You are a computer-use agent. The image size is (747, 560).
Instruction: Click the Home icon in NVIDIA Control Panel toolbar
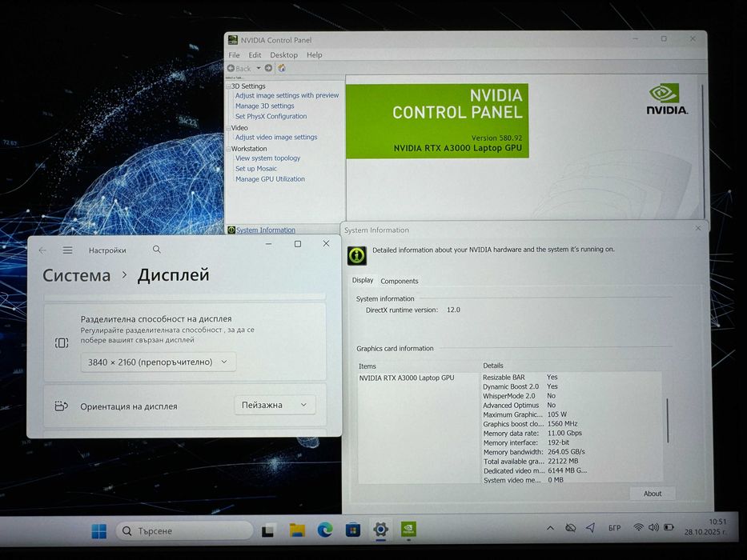(x=282, y=68)
